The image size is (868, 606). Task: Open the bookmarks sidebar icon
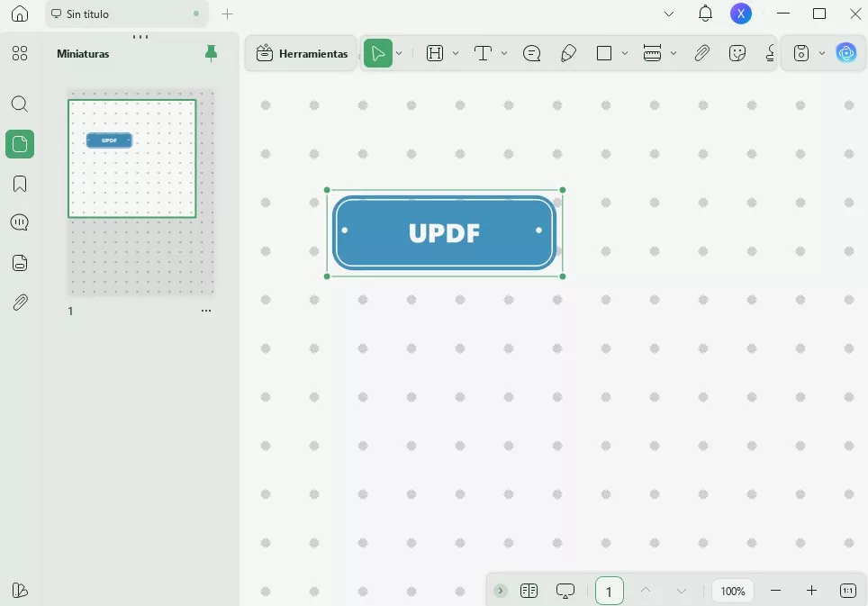click(20, 184)
